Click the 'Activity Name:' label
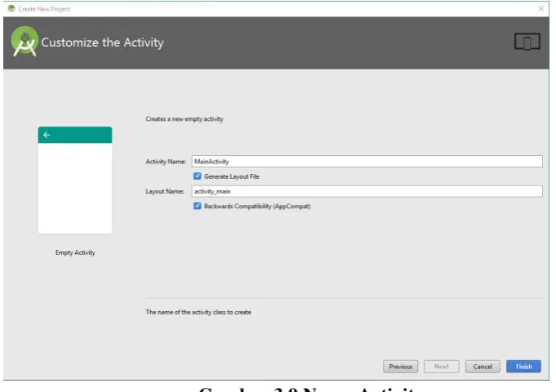Image resolution: width=556 pixels, height=392 pixels. click(166, 162)
